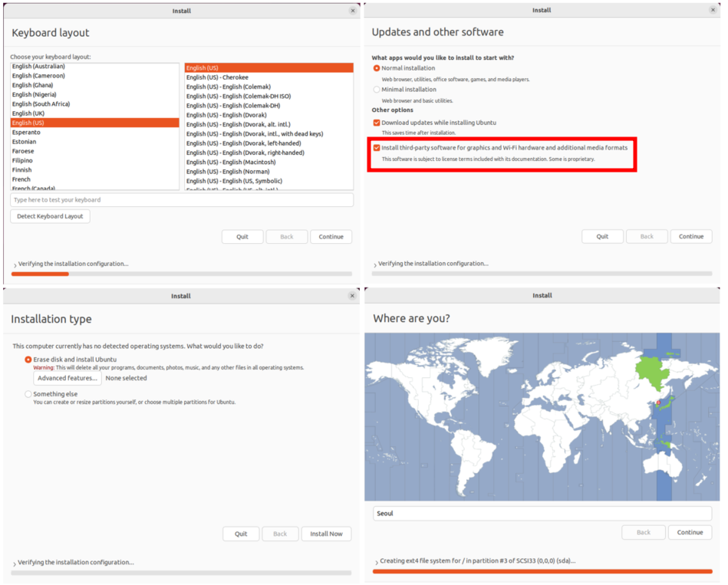This screenshot has height=585, width=728.
Task: Select Erase disk and install Ubuntu
Action: [x=28, y=360]
